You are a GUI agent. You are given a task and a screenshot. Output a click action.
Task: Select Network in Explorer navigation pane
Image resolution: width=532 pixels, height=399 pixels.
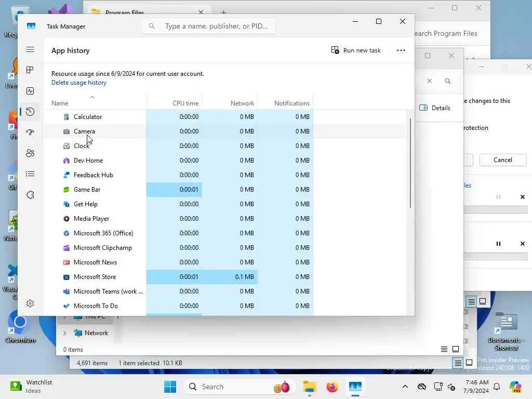[x=91, y=333]
